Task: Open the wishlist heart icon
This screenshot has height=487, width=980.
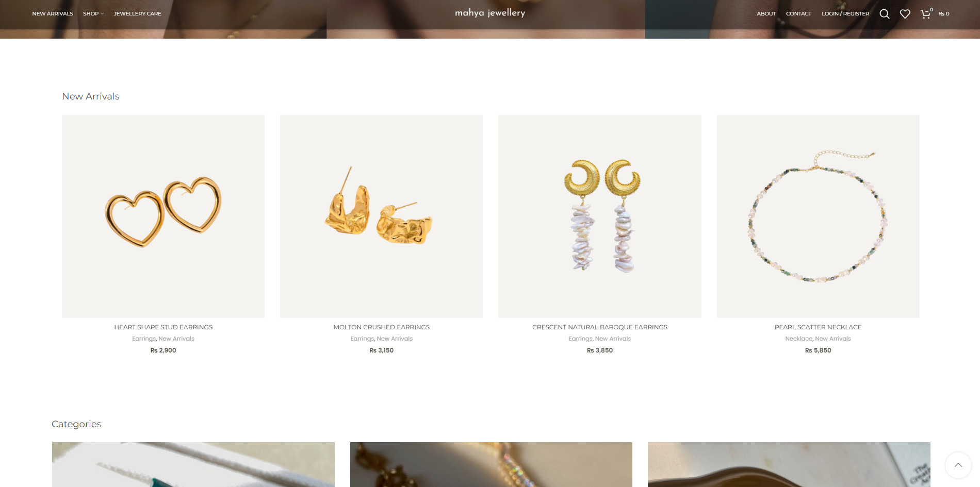Action: [x=905, y=14]
